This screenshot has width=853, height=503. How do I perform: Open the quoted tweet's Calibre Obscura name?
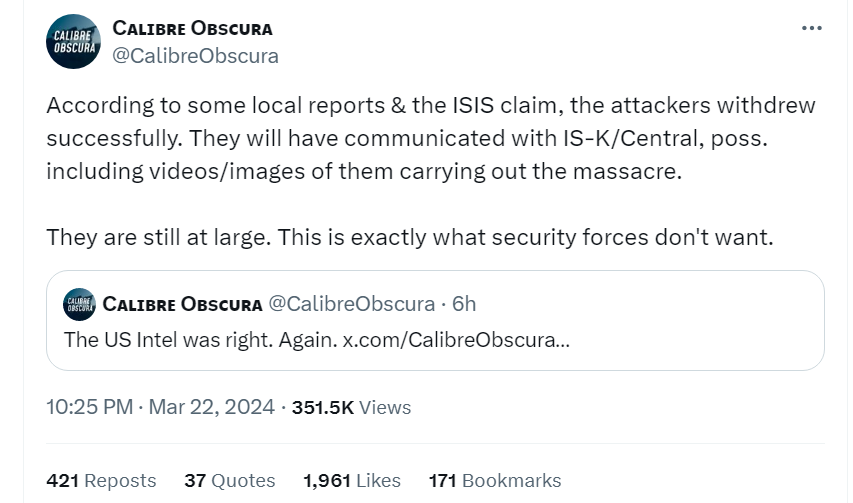point(182,304)
